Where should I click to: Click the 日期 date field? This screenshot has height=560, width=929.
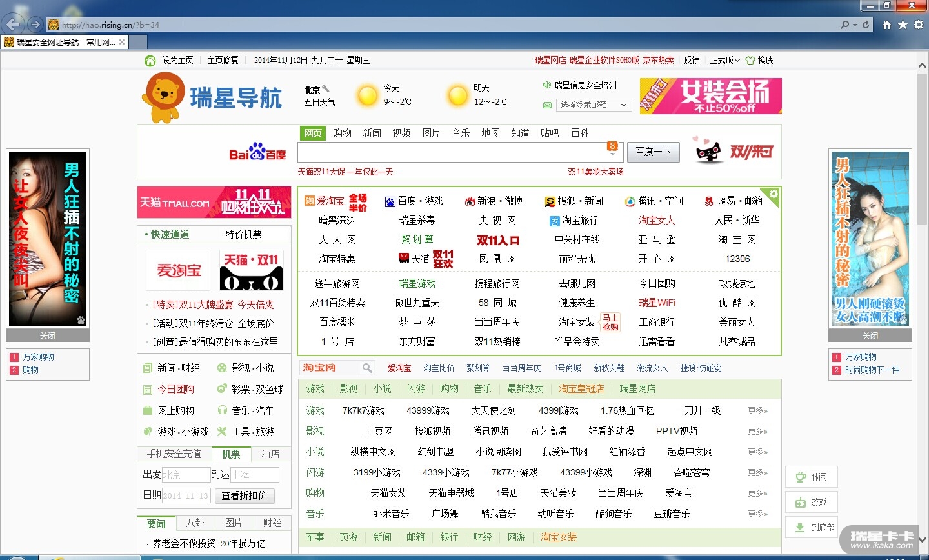coord(186,495)
